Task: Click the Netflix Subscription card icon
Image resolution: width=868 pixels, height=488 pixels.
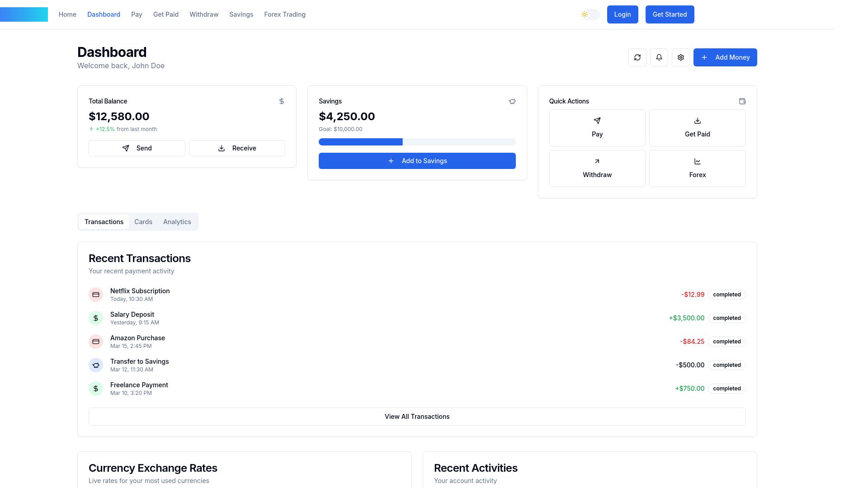Action: tap(96, 295)
